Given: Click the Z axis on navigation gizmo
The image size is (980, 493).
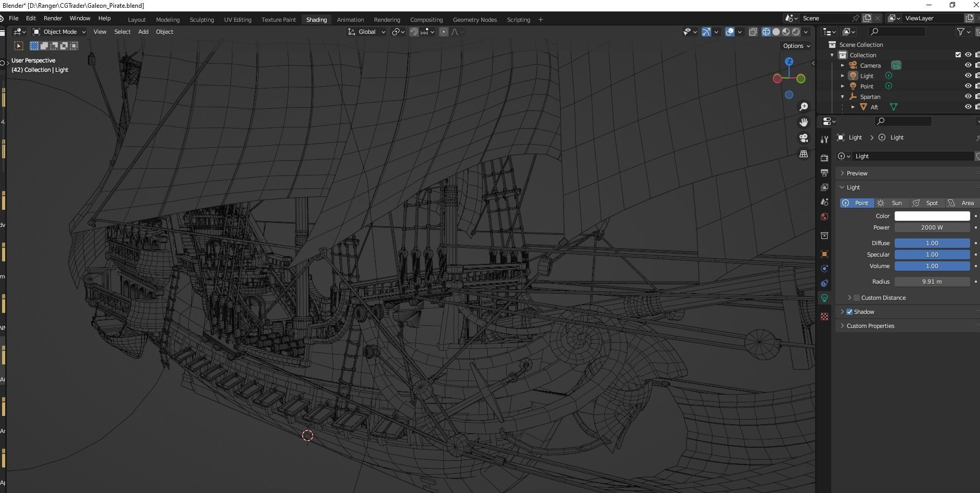Looking at the screenshot, I should tap(789, 61).
